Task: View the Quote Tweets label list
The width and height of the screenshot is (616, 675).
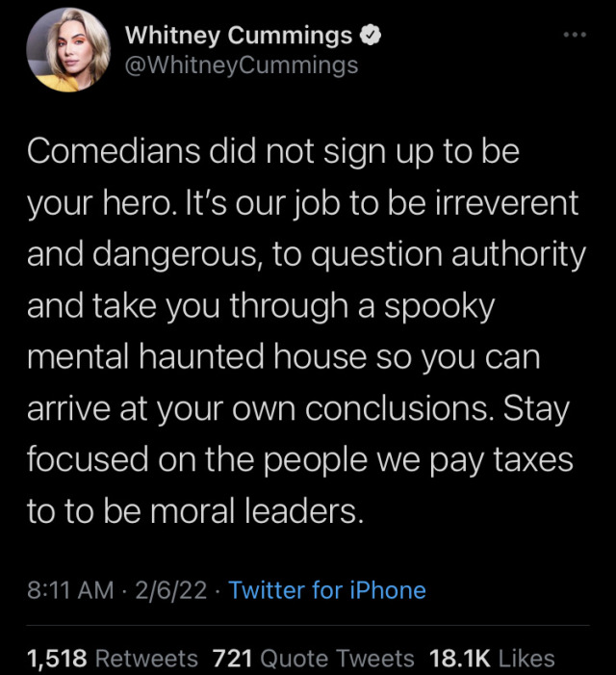Action: coord(338,659)
